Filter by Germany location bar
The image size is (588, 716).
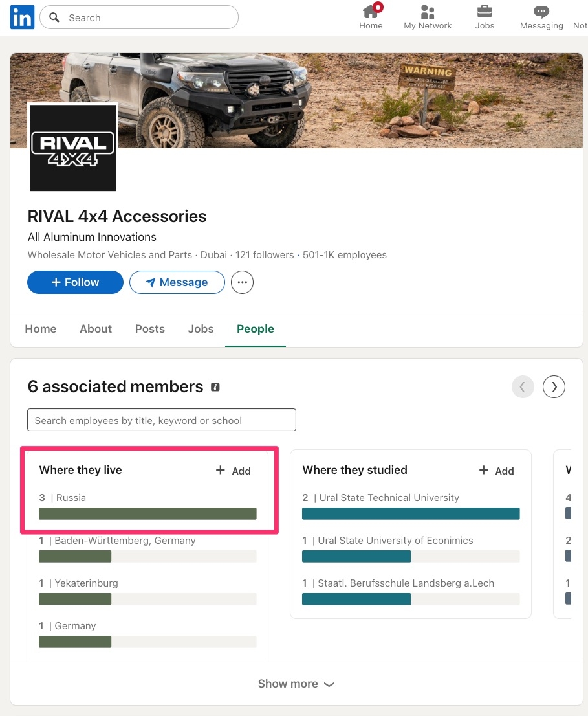tap(147, 642)
